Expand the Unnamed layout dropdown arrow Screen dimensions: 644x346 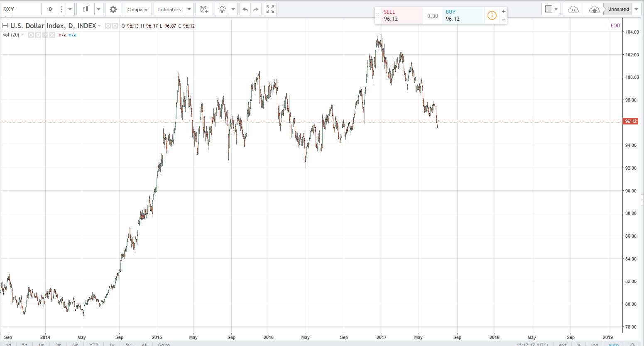coord(637,9)
